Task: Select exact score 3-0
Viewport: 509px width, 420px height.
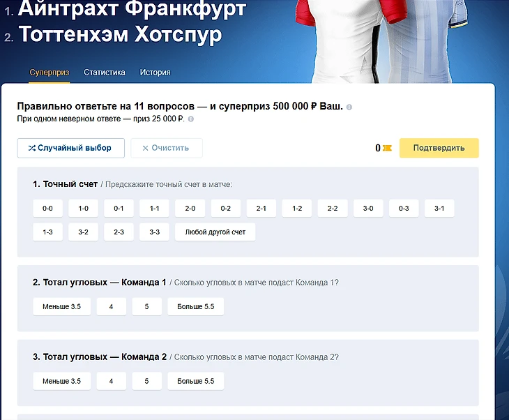Action: [x=368, y=208]
